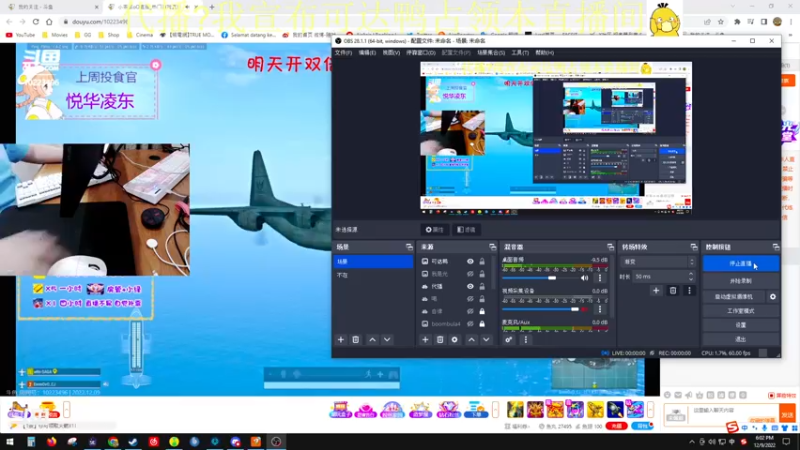Open OBS Scene Collection menu
The width and height of the screenshot is (800, 450).
click(491, 53)
